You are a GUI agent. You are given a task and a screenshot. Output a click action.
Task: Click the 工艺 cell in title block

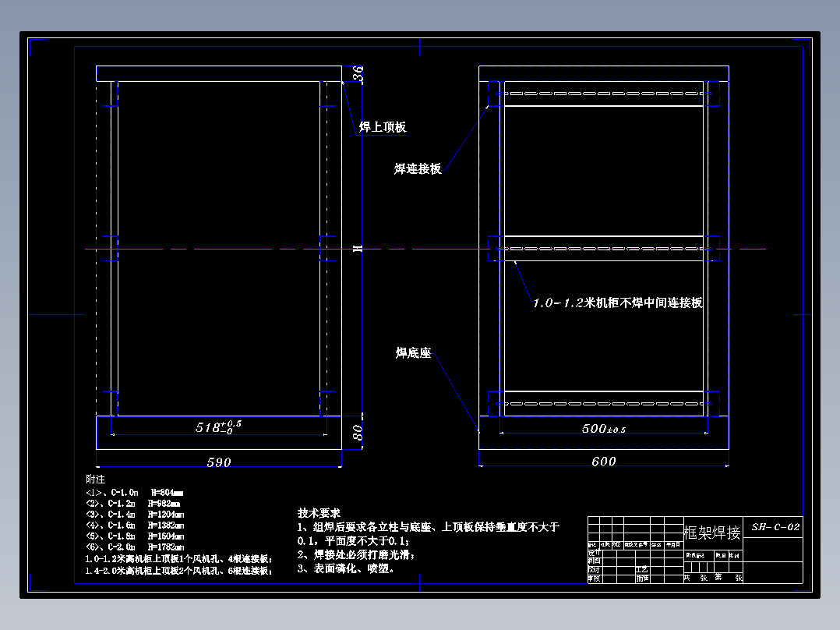pos(641,569)
